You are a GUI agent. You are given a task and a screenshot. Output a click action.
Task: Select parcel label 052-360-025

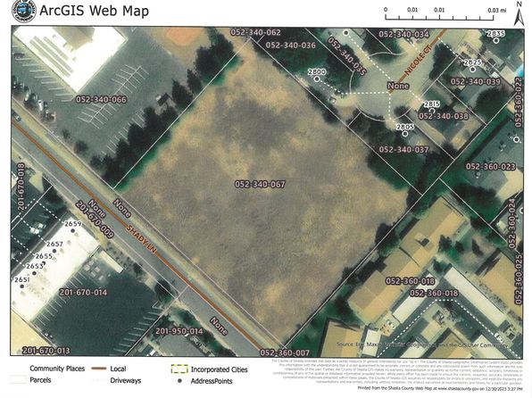click(x=519, y=279)
